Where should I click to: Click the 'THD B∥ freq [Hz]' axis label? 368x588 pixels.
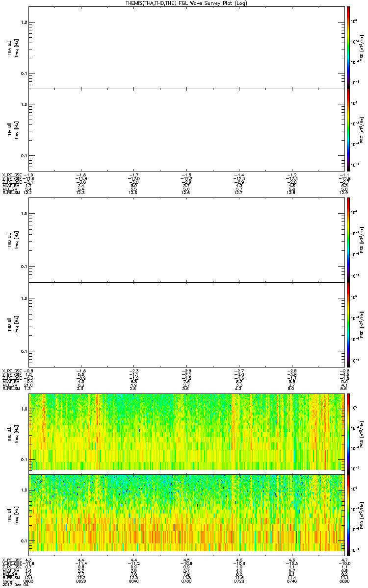tap(13, 323)
